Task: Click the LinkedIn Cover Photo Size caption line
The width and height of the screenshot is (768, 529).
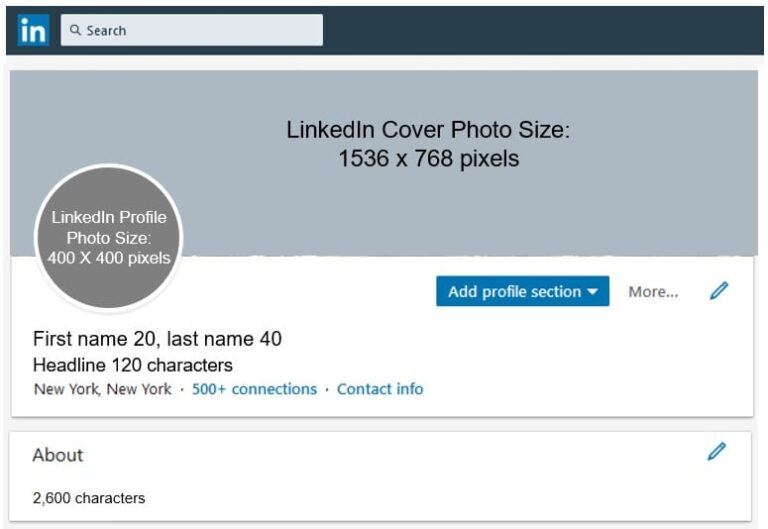Action: [x=428, y=130]
